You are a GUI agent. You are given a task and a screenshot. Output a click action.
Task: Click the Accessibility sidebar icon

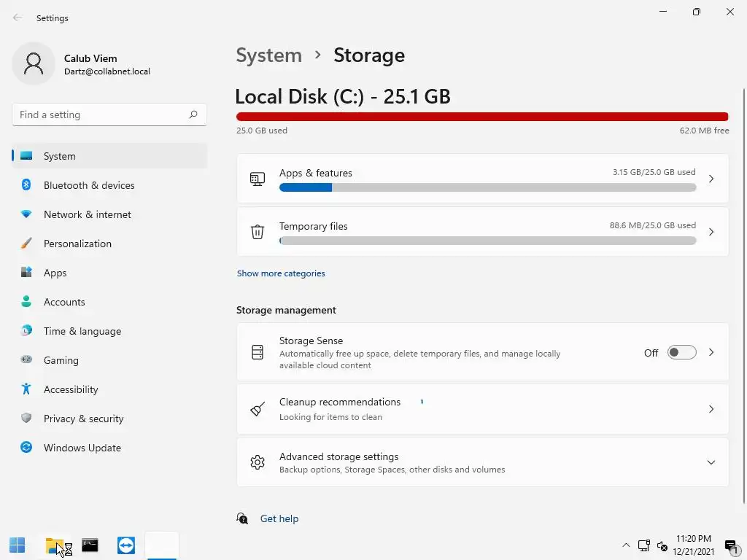pos(26,389)
